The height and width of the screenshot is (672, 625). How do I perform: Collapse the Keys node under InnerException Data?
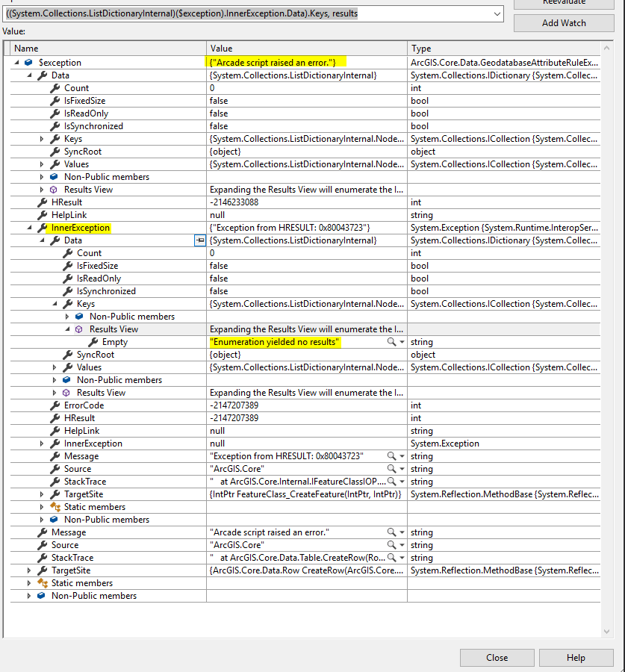point(55,304)
